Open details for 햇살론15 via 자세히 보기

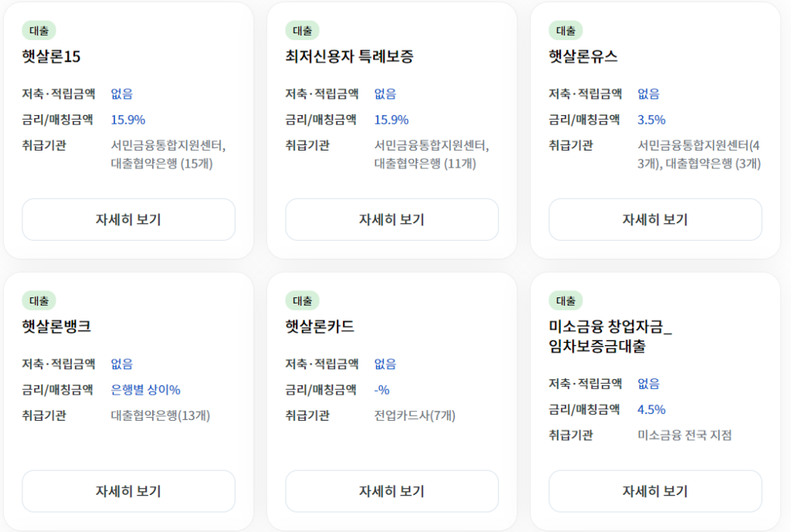pos(128,219)
